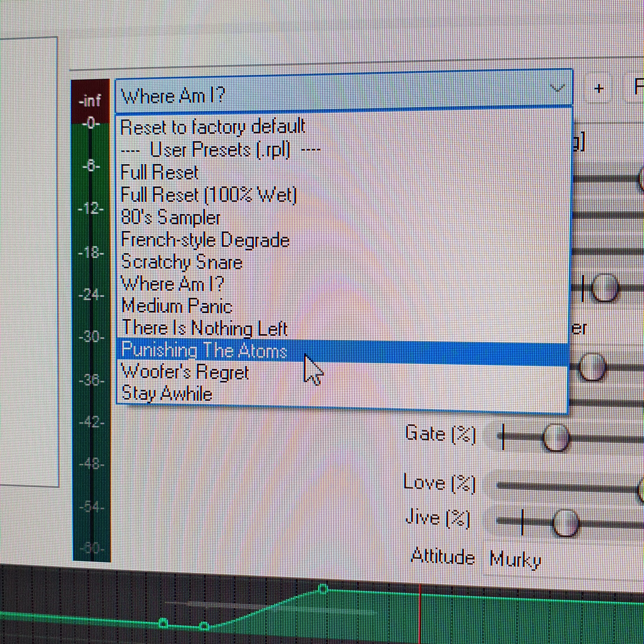The height and width of the screenshot is (644, 644).
Task: Click the plus button beside preset dropdown
Action: [x=599, y=89]
